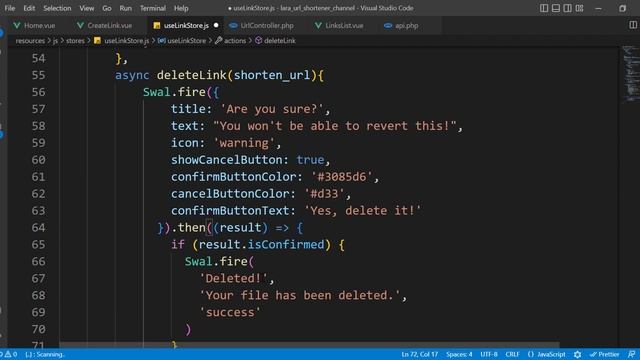Click the 'Are you sure?' string
The width and height of the screenshot is (640, 360).
point(272,109)
